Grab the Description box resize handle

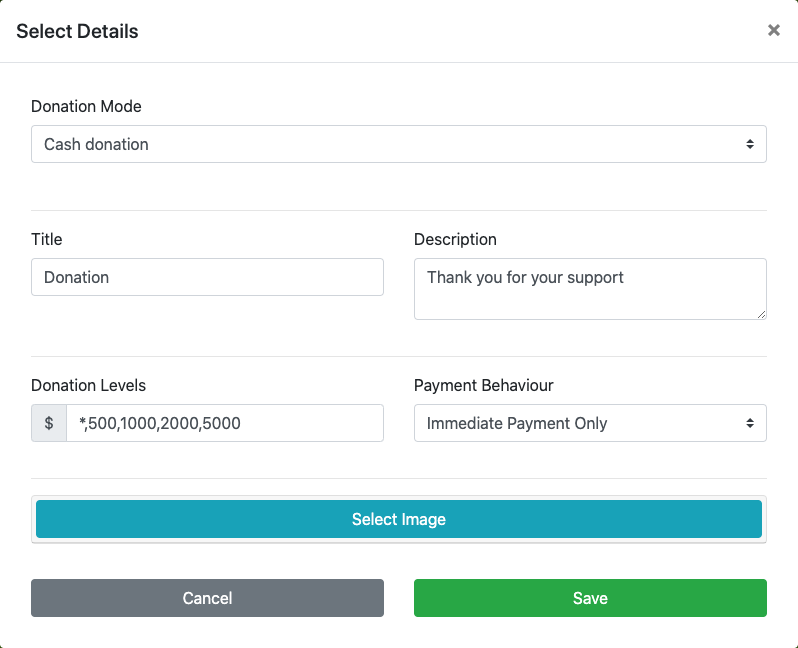761,314
